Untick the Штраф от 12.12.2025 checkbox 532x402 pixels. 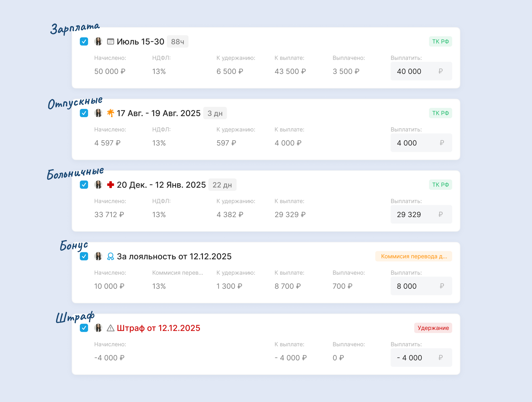(x=84, y=328)
